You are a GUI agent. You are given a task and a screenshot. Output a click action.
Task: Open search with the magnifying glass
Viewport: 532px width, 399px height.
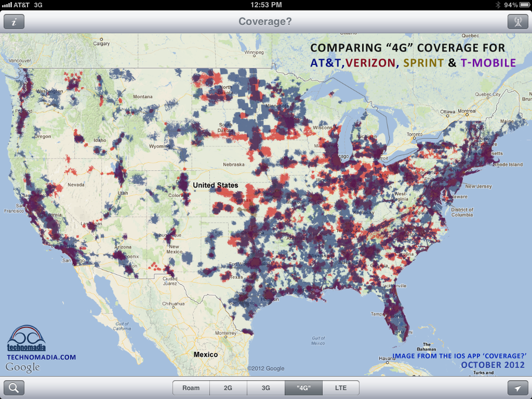14,388
